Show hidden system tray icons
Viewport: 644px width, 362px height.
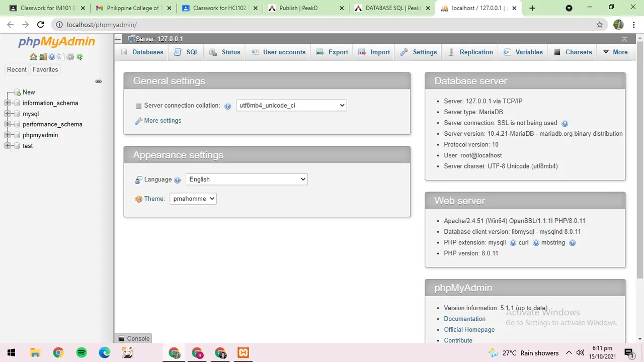point(569,353)
